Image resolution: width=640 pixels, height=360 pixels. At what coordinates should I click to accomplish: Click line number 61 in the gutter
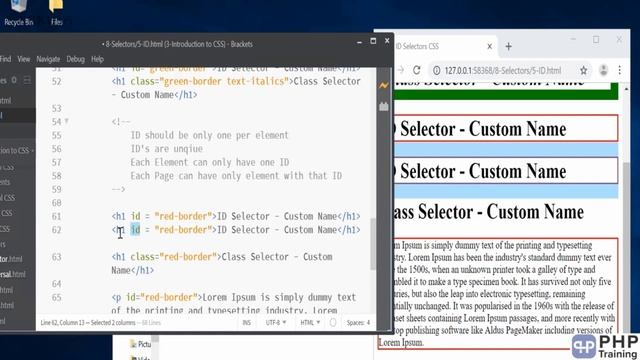56,216
